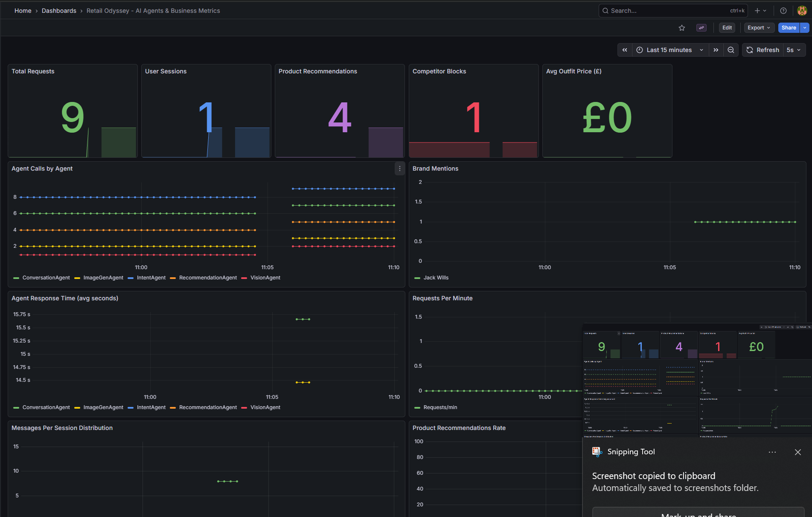This screenshot has width=812, height=517.
Task: Click the Share button
Action: point(789,28)
